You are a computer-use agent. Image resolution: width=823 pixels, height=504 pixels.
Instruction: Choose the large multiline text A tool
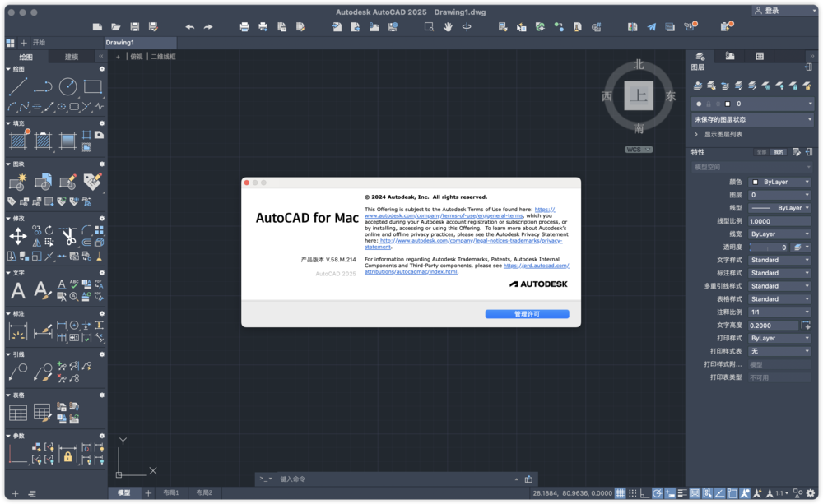point(18,290)
